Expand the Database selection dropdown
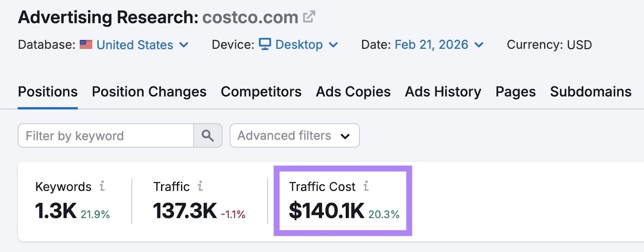Image resolution: width=644 pixels, height=252 pixels. point(184,45)
